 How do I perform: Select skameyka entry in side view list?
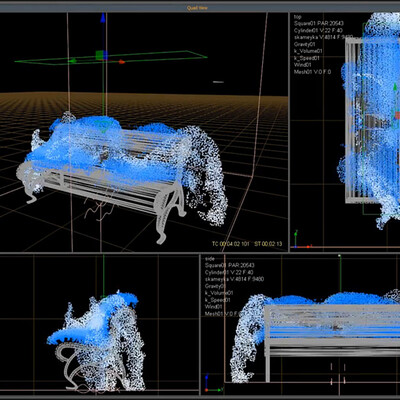pyautogui.click(x=234, y=279)
